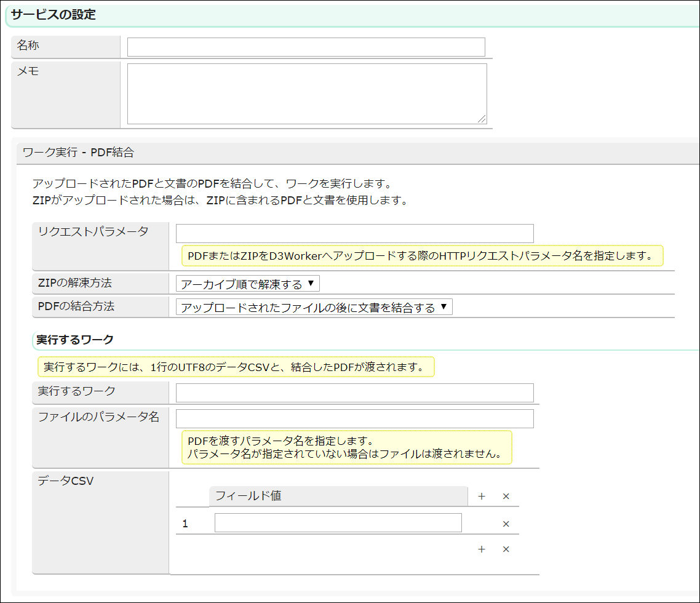Click the 実行するワーク input field
Image resolution: width=700 pixels, height=603 pixels.
(354, 393)
